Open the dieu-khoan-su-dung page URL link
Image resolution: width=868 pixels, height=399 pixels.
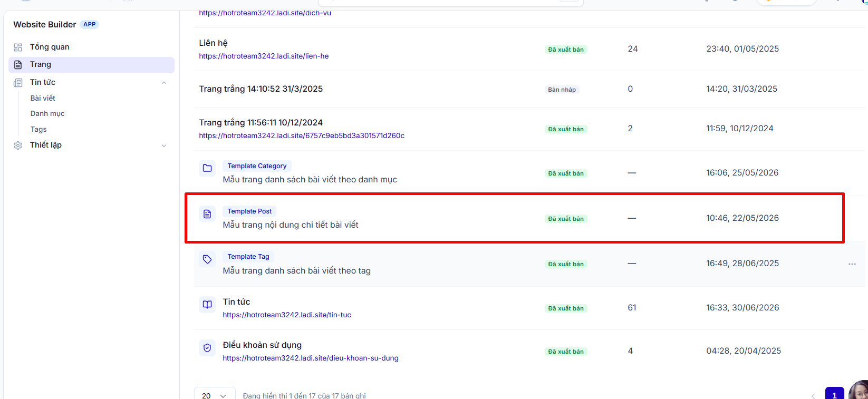point(311,358)
